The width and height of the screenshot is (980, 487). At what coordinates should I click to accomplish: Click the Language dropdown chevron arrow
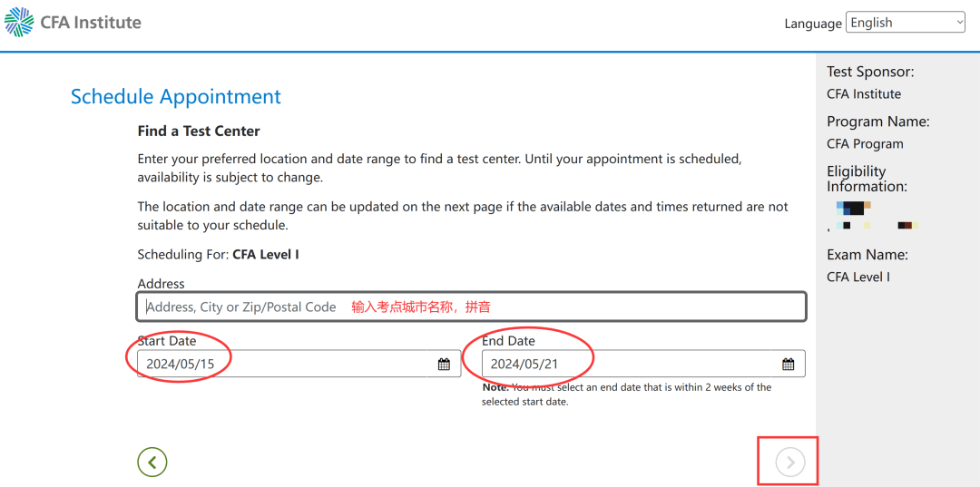click(x=959, y=23)
